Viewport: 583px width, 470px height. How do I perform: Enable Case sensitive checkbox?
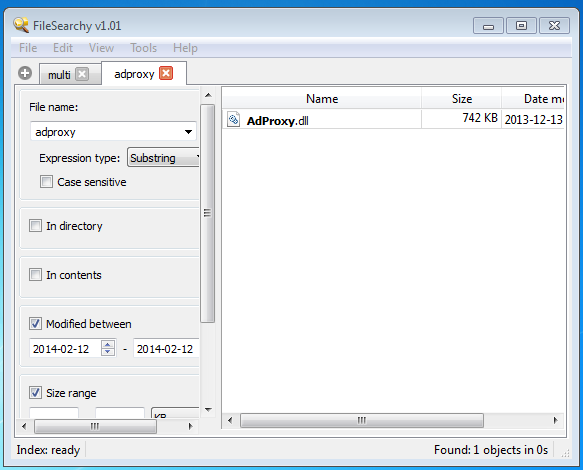(x=46, y=182)
